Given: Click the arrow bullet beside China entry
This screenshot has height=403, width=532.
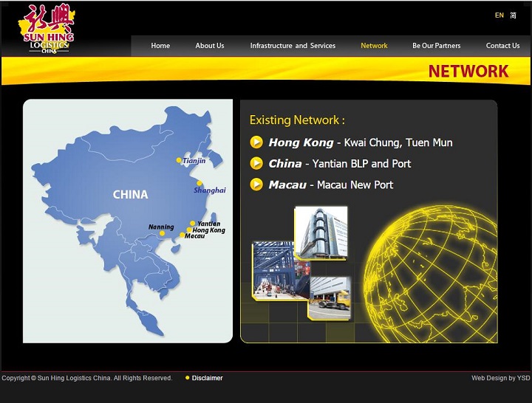Looking at the screenshot, I should tap(256, 163).
